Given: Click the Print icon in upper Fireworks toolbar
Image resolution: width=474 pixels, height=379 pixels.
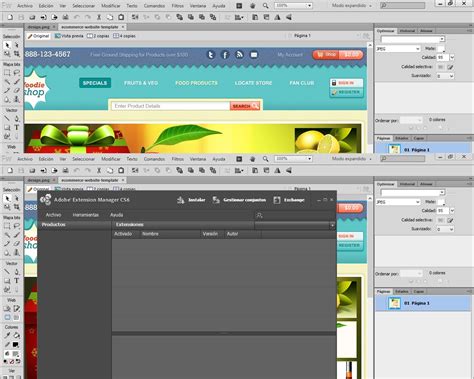Looking at the screenshot, I should click(x=66, y=17).
